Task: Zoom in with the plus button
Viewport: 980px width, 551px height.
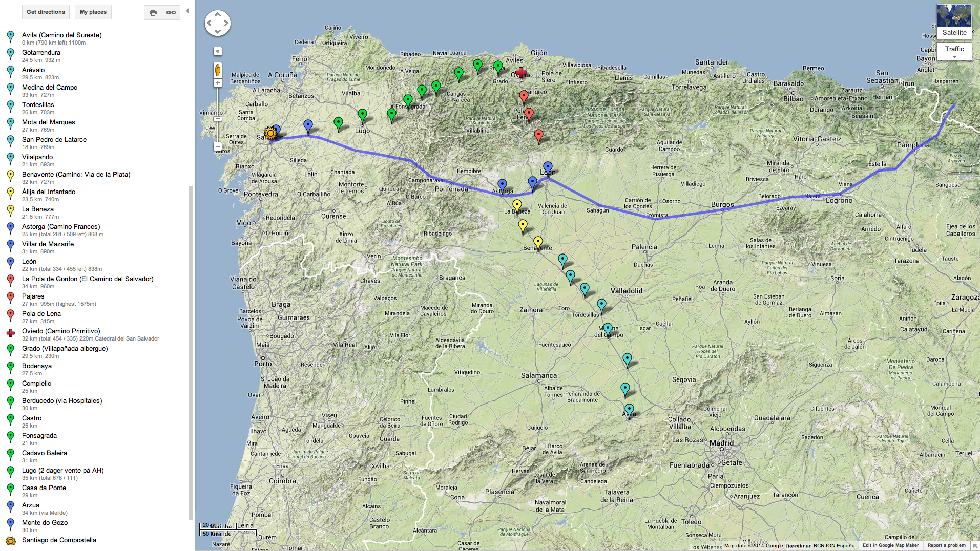Action: 218,83
